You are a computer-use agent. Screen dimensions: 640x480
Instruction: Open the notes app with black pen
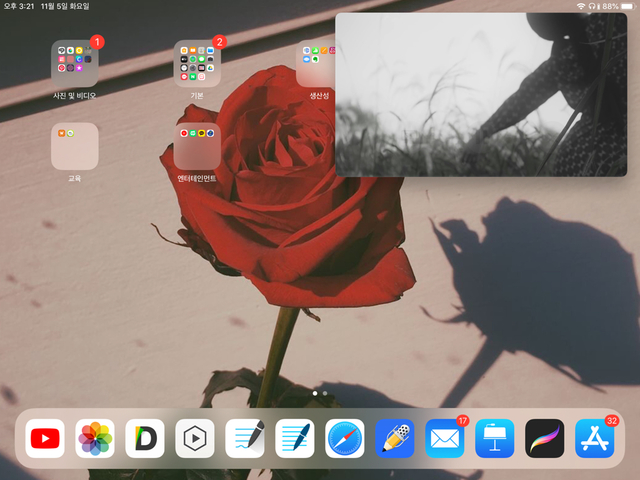[x=245, y=438]
